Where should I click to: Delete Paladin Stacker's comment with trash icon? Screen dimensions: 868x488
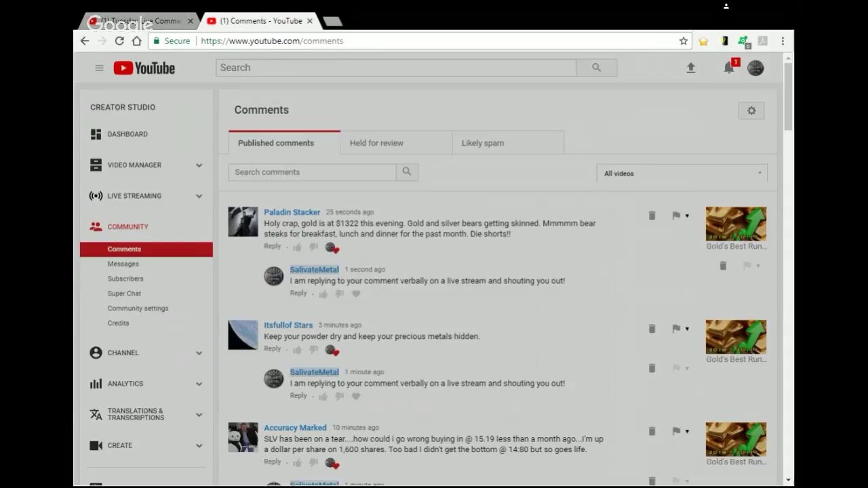(x=652, y=216)
